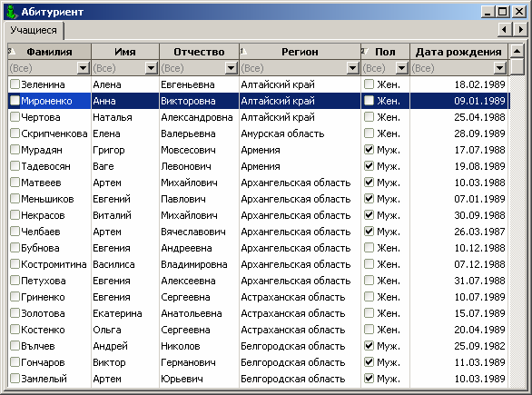Screen dimensions: 532x395
Task: Open the Регион filter dropdown arrow
Action: (x=353, y=68)
